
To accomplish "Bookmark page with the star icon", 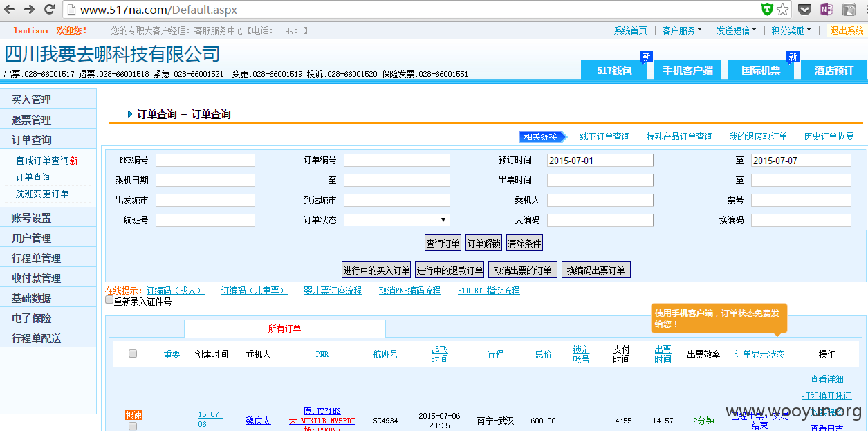I will point(783,10).
